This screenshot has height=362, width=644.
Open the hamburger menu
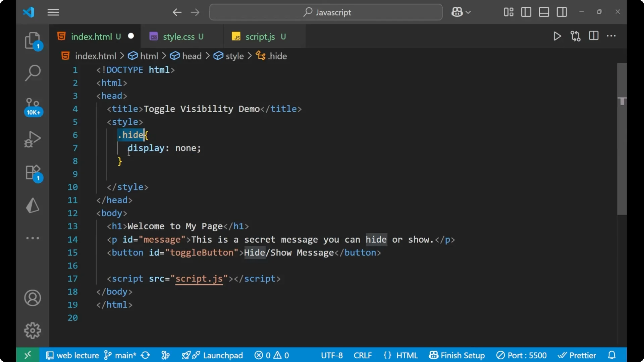point(53,12)
